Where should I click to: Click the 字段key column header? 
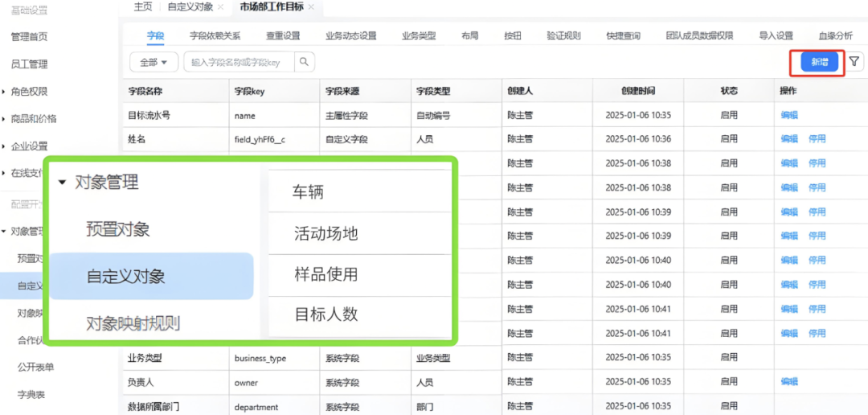[x=250, y=91]
